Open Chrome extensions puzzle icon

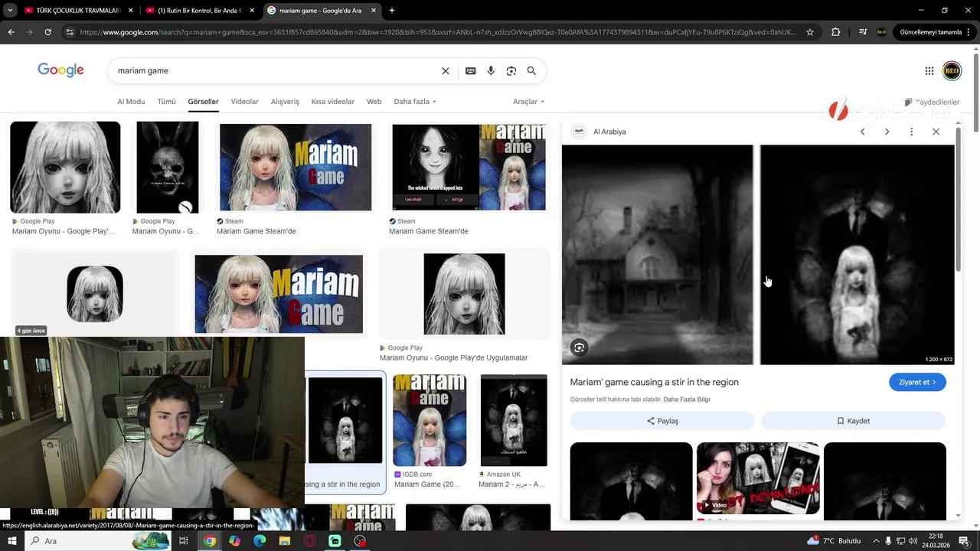point(835,32)
